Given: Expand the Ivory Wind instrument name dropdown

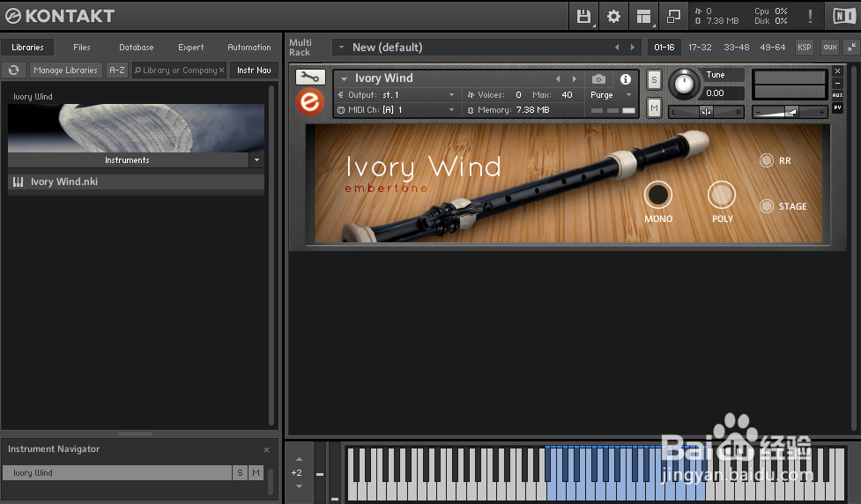Looking at the screenshot, I should [344, 78].
